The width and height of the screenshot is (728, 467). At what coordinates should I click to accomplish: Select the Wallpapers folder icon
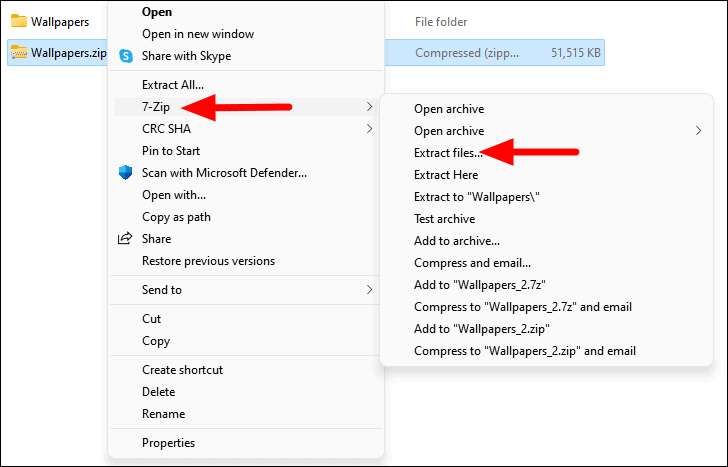(19, 21)
